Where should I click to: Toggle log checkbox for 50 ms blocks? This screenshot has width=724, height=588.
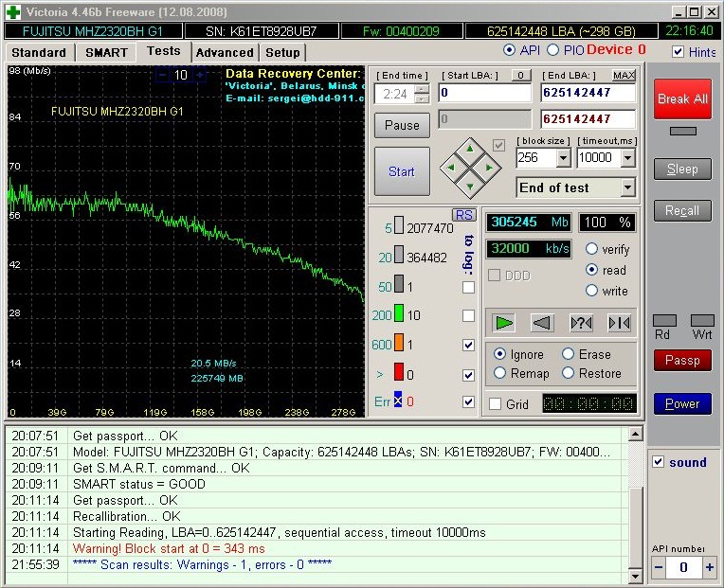tap(468, 287)
